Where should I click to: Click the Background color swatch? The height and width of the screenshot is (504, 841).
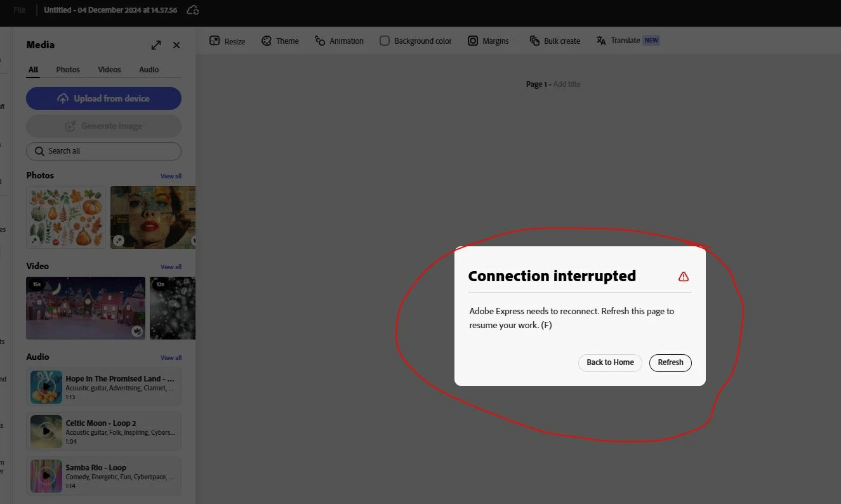[385, 41]
